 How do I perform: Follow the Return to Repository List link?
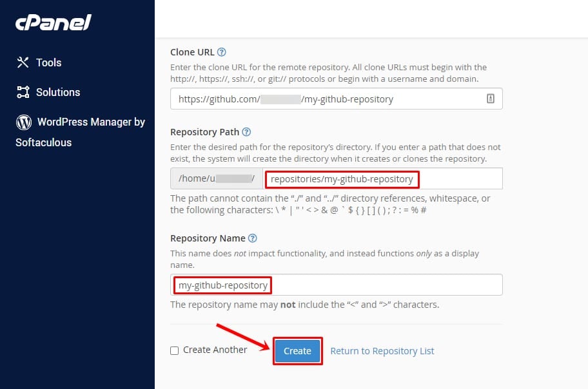[x=382, y=351]
